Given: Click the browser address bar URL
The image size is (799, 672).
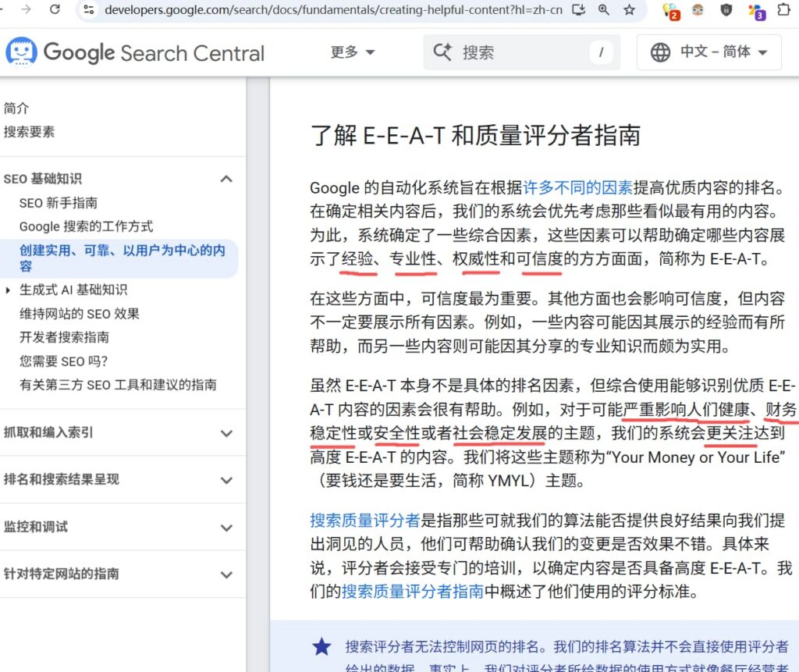Looking at the screenshot, I should coord(333,9).
